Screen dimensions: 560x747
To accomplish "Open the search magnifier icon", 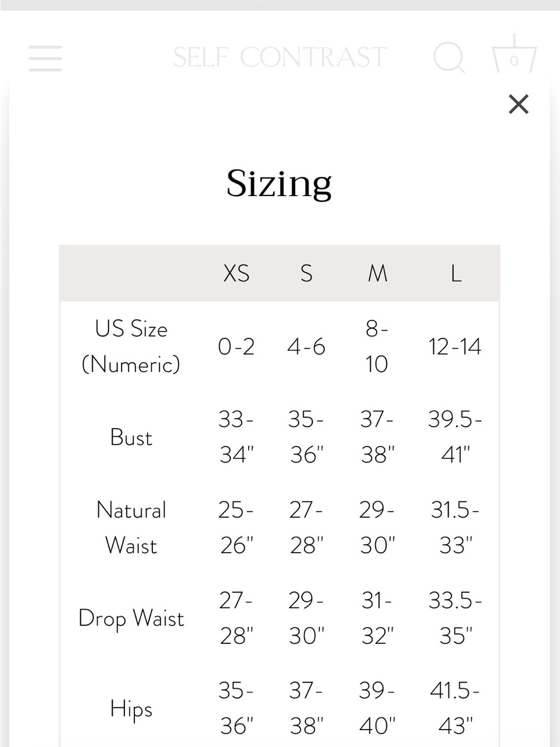I will click(x=449, y=57).
